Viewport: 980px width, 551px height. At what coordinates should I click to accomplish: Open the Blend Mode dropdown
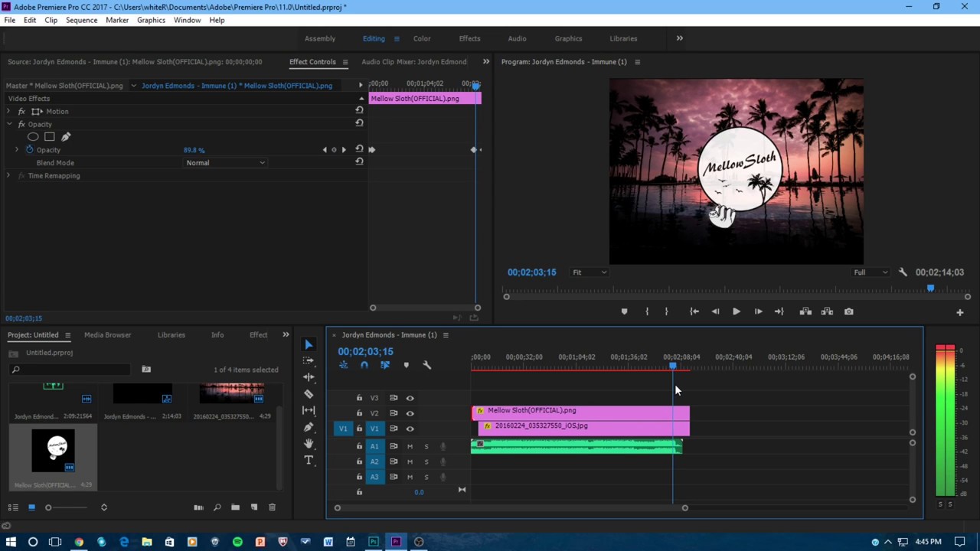[x=225, y=163]
